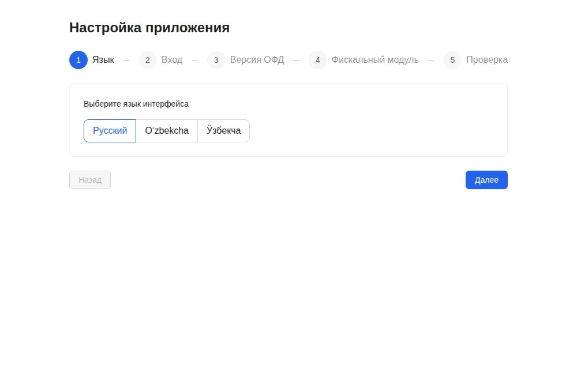Click the disabled Назад button
The width and height of the screenshot is (577, 392).
pyautogui.click(x=90, y=180)
